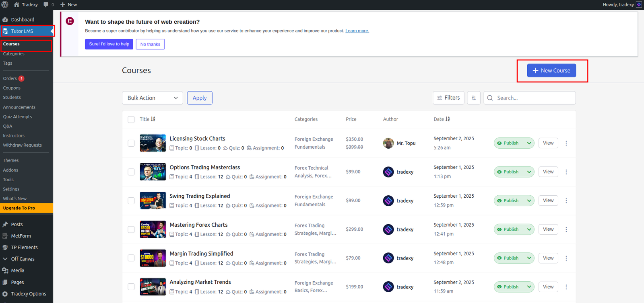Check the Swing Trading Explained row checkbox
Viewport: 644px width, 303px height.
(131, 201)
